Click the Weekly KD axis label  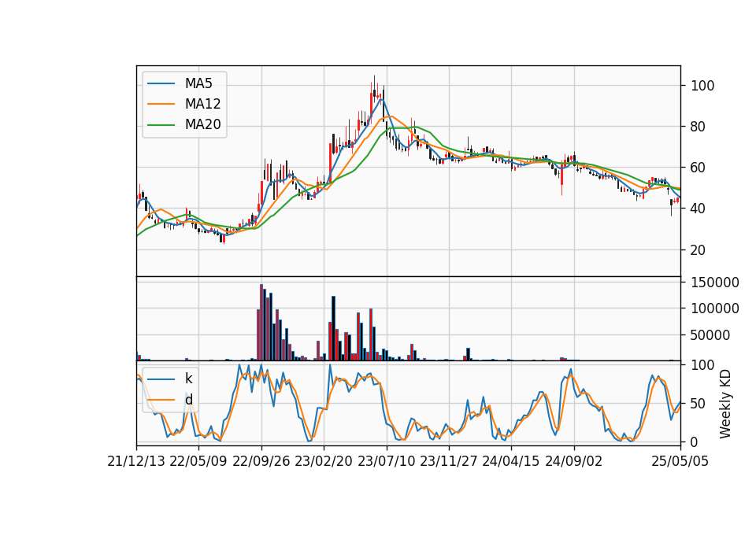click(x=724, y=404)
